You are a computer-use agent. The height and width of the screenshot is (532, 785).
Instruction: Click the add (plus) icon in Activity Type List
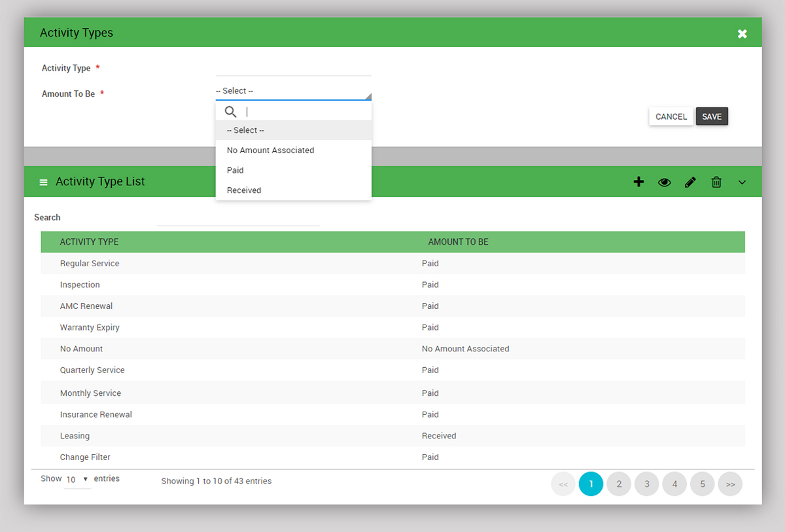(x=638, y=182)
